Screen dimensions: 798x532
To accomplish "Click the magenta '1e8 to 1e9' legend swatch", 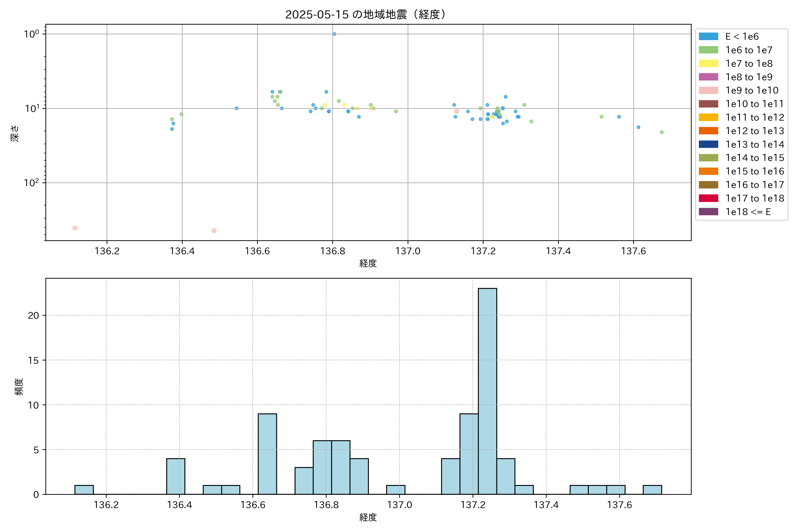I will pyautogui.click(x=708, y=77).
